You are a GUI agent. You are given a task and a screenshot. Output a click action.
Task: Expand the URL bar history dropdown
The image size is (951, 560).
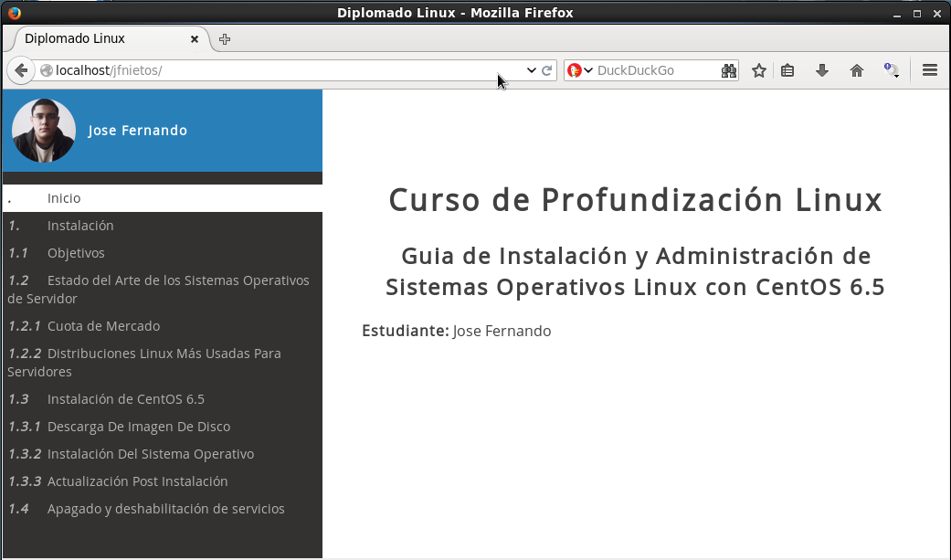click(531, 70)
